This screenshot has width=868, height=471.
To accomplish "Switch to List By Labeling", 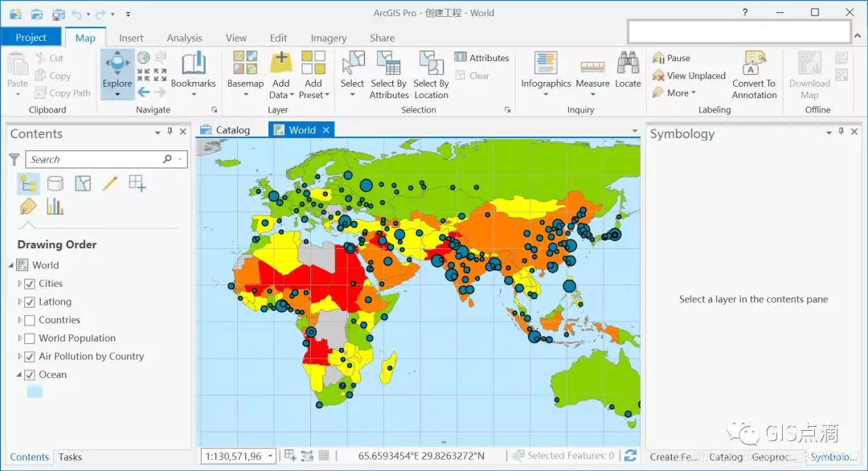I will pyautogui.click(x=28, y=207).
